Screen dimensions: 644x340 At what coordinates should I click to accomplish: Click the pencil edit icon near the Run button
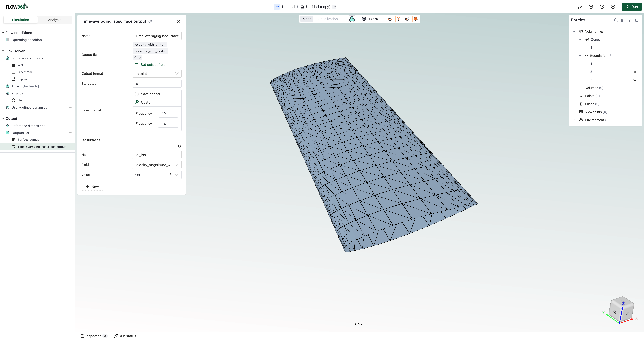pos(580,7)
